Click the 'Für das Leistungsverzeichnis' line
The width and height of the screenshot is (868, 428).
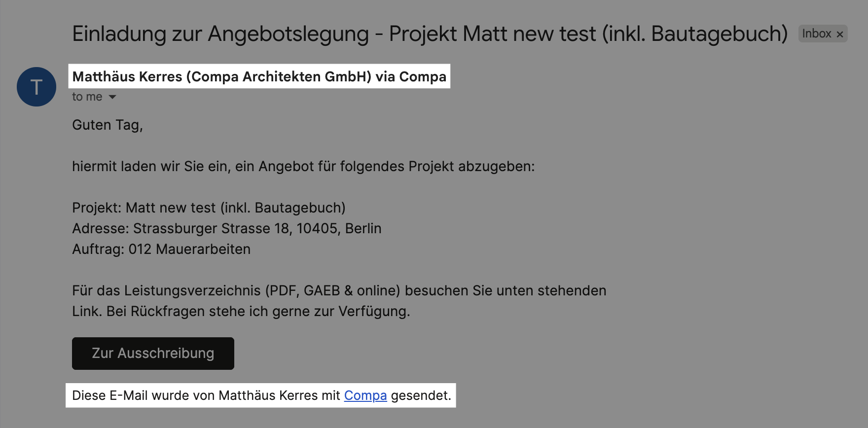[x=339, y=290]
